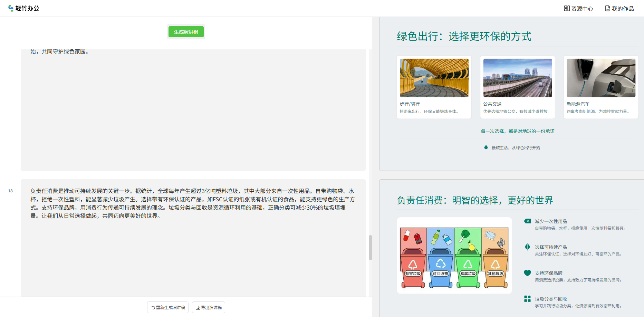Select the 新能源汽车 image thumbnail

(601, 77)
